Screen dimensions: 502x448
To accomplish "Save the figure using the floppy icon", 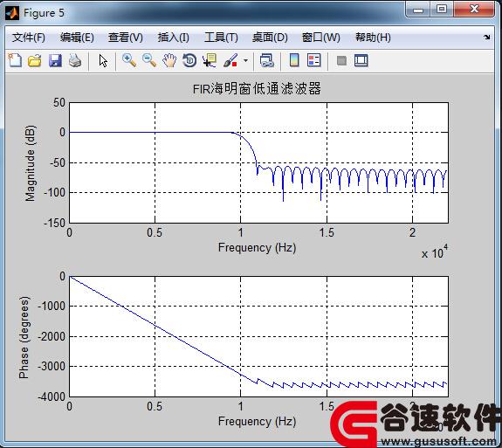I will pos(55,60).
